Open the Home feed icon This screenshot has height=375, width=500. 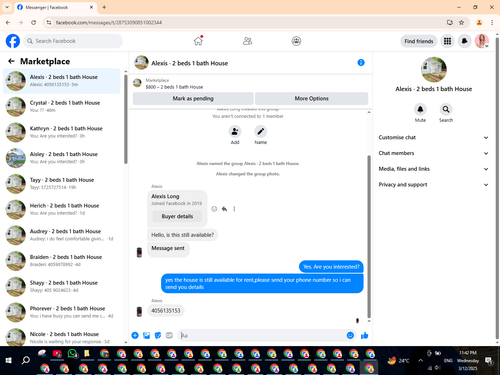click(x=198, y=41)
